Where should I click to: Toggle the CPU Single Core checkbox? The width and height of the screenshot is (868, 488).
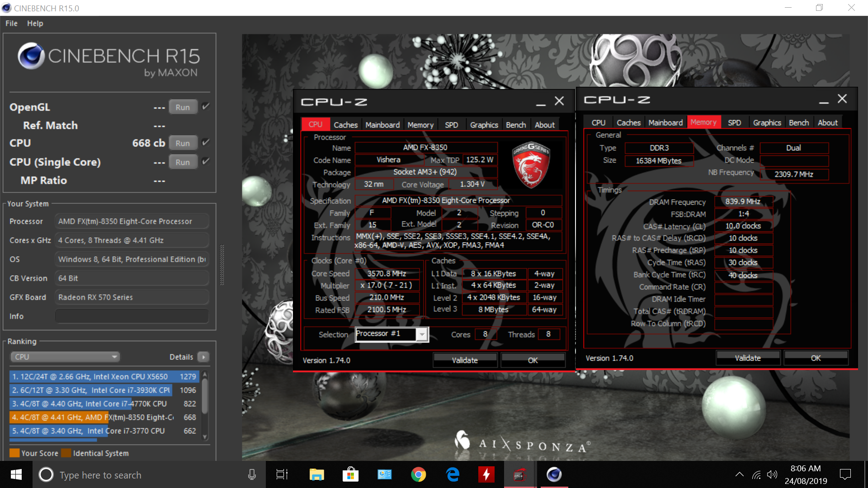206,161
